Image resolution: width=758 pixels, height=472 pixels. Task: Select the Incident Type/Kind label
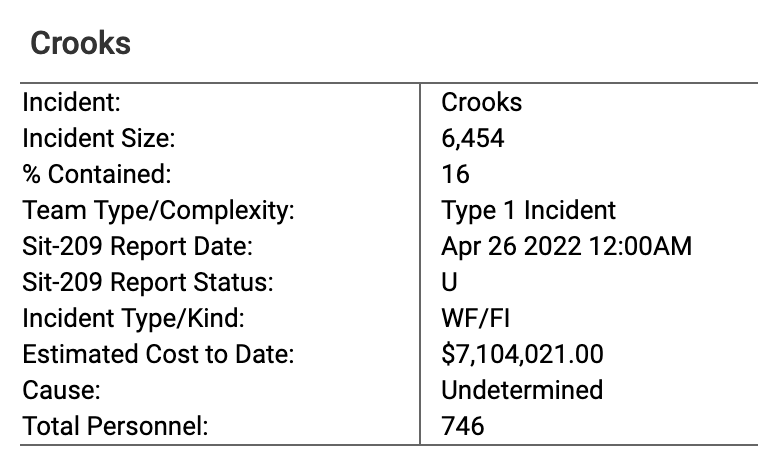point(133,318)
